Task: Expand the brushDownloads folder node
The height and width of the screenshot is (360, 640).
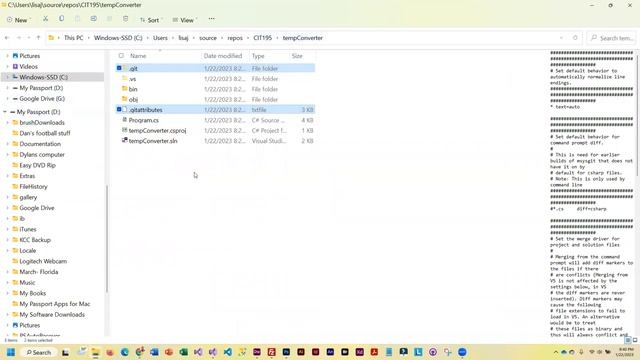Action: (7, 122)
